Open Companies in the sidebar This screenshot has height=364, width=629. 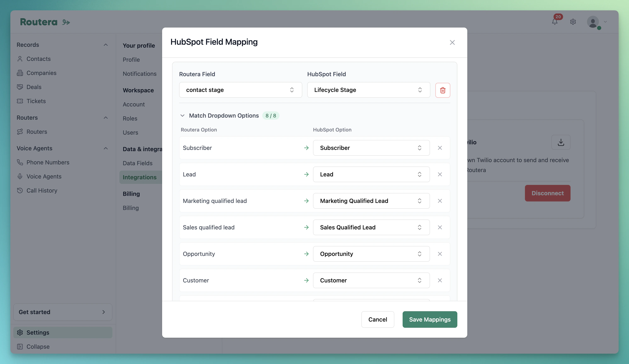41,73
